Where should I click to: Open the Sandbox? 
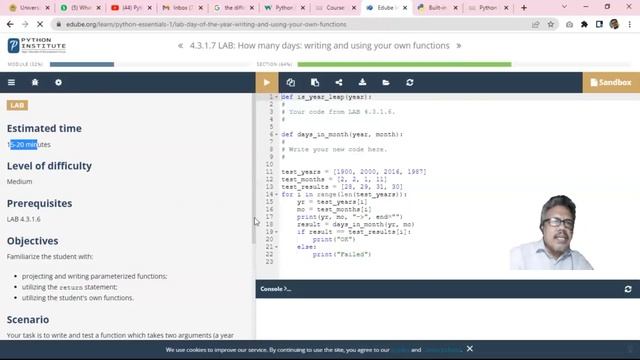point(611,82)
